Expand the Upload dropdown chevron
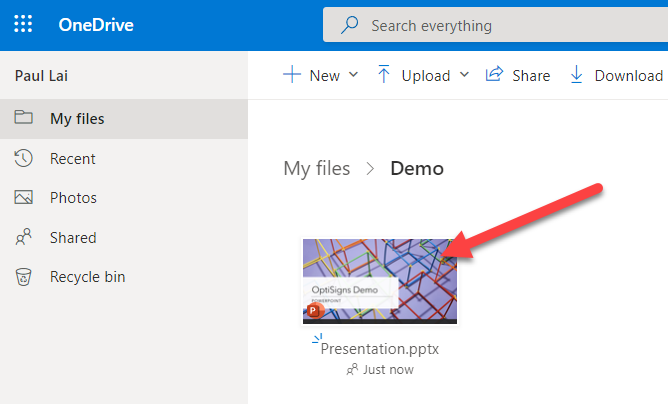The width and height of the screenshot is (668, 404). click(464, 75)
